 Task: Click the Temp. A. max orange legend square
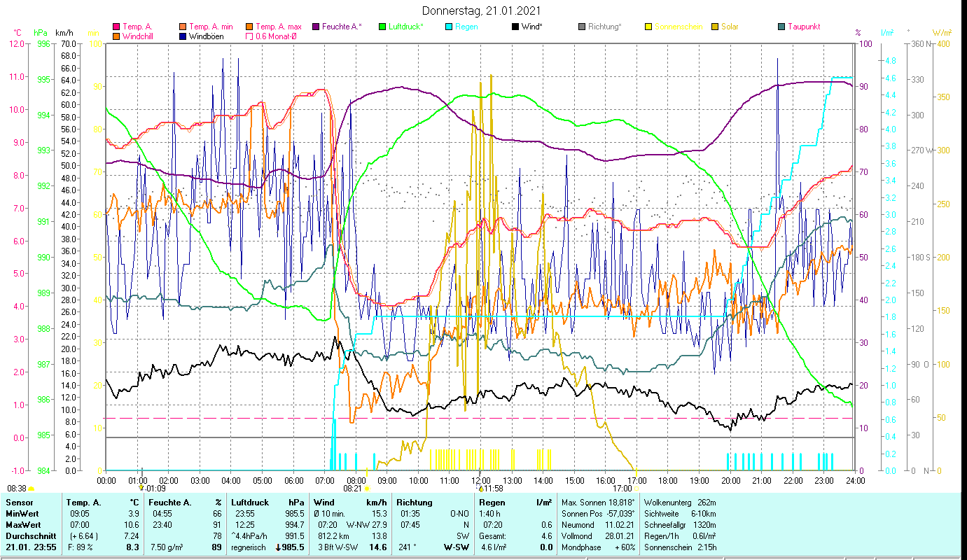249,27
